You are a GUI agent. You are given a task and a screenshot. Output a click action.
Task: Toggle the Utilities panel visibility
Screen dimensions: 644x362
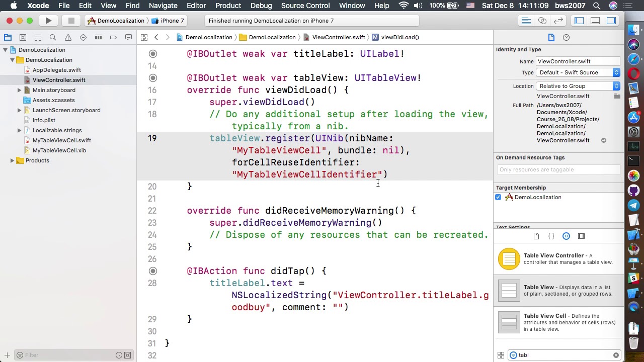click(611, 21)
